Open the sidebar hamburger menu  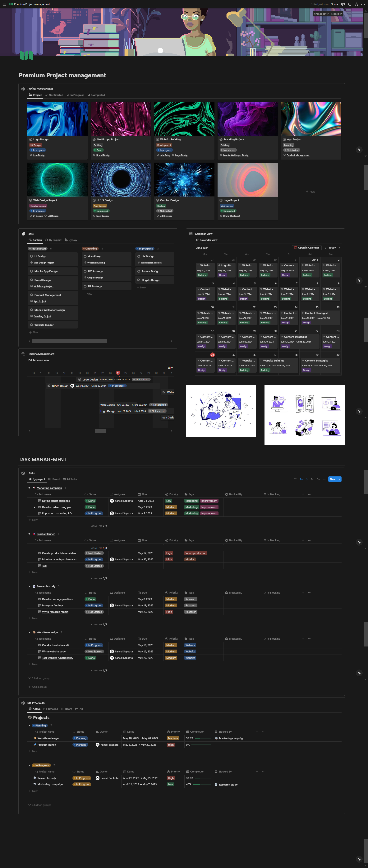pyautogui.click(x=4, y=4)
